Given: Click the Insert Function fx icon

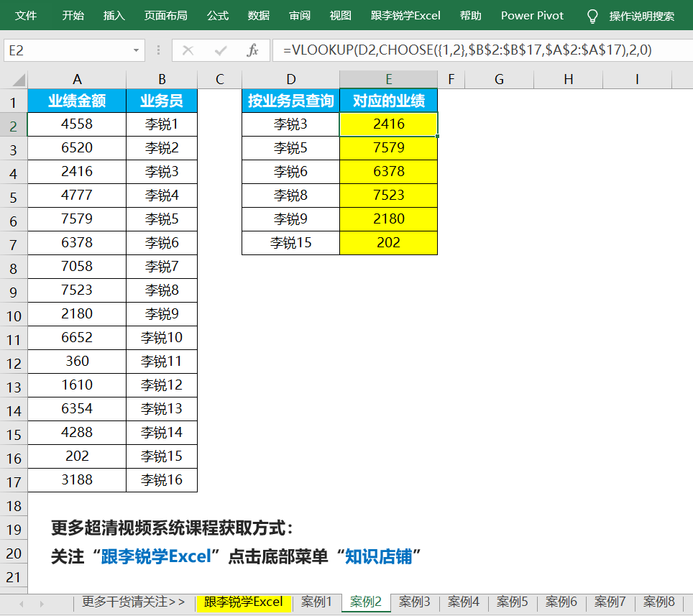Looking at the screenshot, I should pyautogui.click(x=252, y=50).
